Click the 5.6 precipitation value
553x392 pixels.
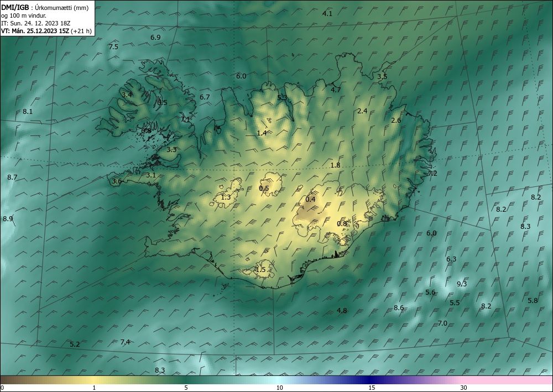(430, 292)
